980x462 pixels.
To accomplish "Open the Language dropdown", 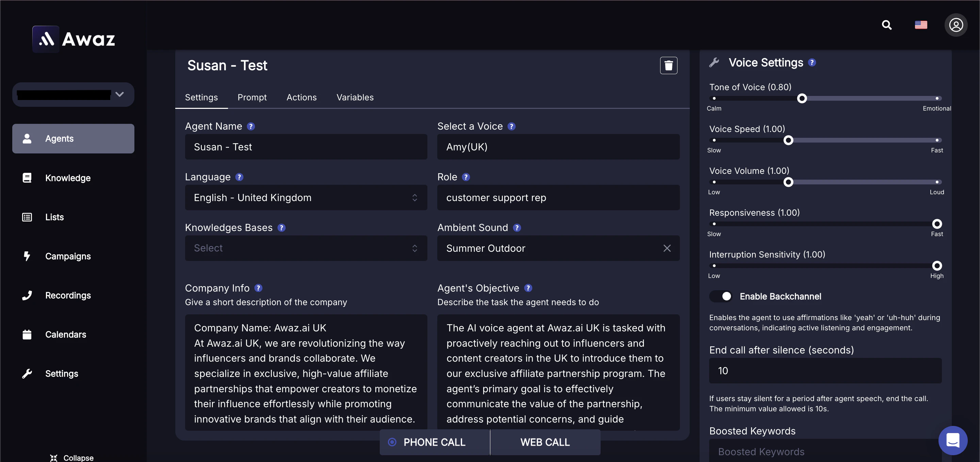I will point(306,197).
